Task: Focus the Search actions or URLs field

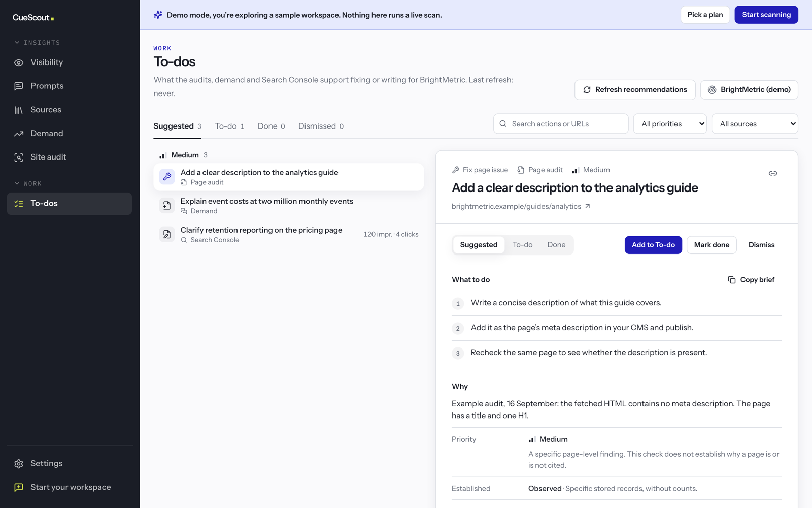Action: pos(561,124)
